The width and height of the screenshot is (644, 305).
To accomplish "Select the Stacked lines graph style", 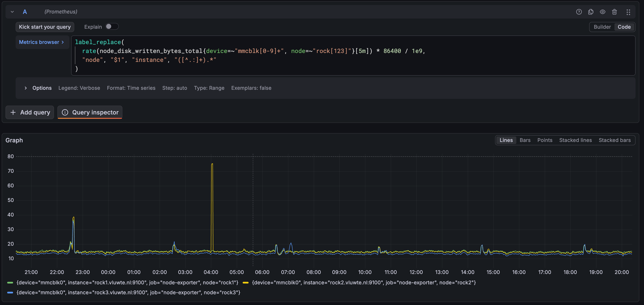I will point(575,140).
